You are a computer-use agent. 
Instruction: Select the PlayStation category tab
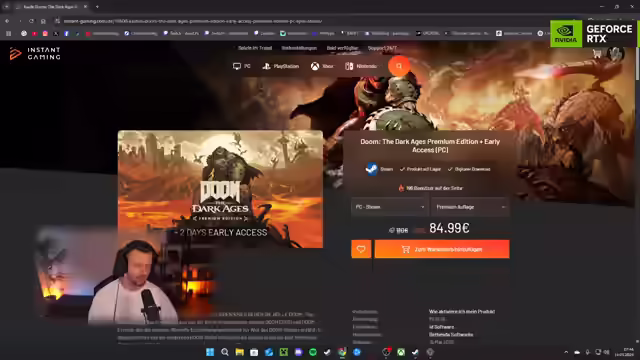point(280,66)
